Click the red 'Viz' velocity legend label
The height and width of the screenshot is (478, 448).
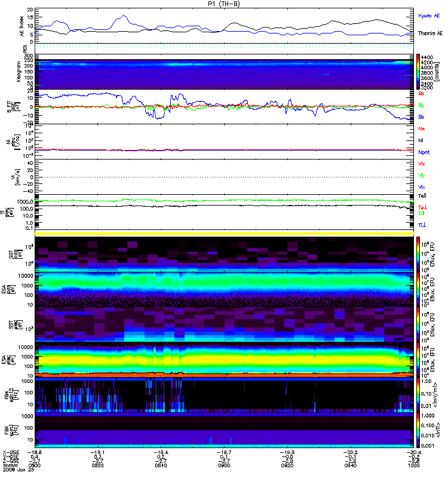click(421, 164)
